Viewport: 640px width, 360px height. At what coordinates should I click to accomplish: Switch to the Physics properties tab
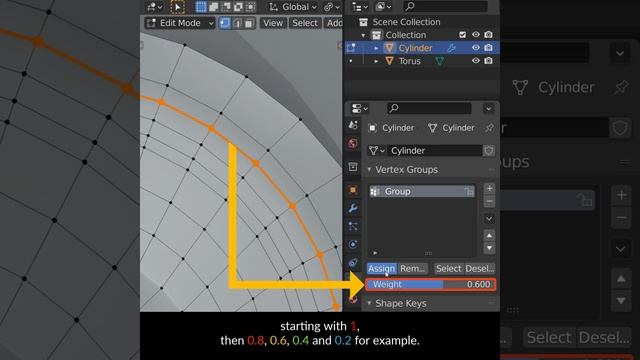tap(353, 244)
